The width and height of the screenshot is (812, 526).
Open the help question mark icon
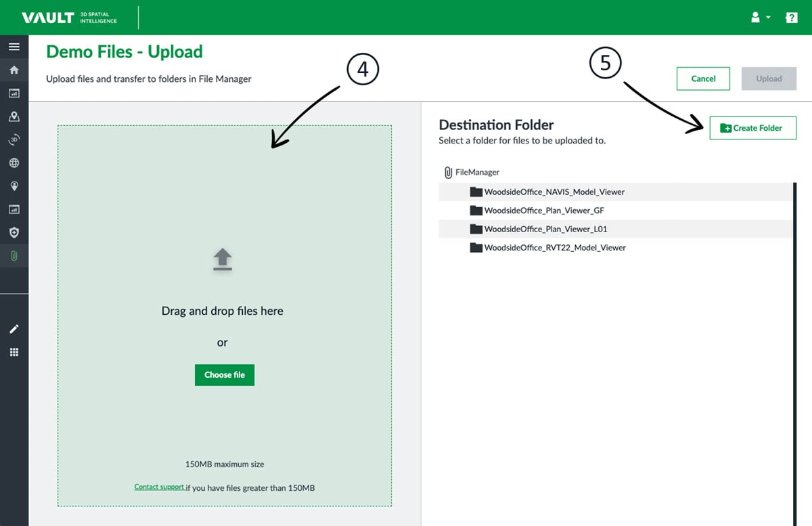coord(791,18)
